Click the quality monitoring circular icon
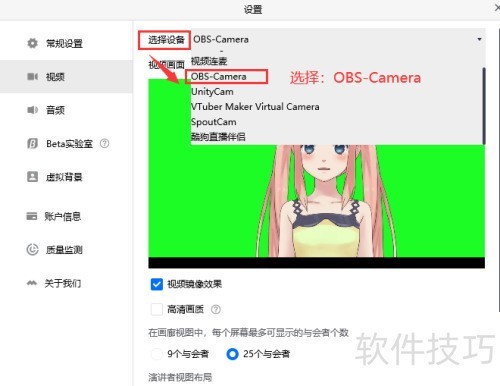This screenshot has height=386, width=500. [x=32, y=250]
